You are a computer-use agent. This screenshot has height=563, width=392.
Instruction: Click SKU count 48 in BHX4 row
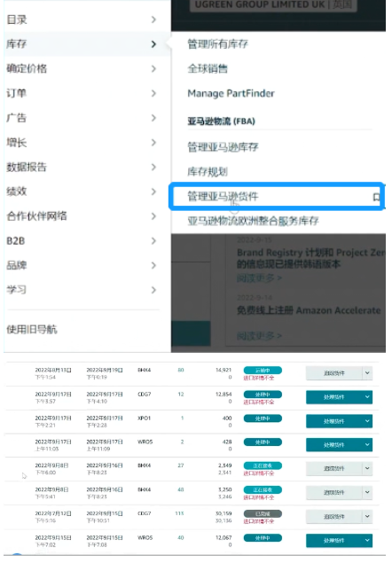point(181,489)
